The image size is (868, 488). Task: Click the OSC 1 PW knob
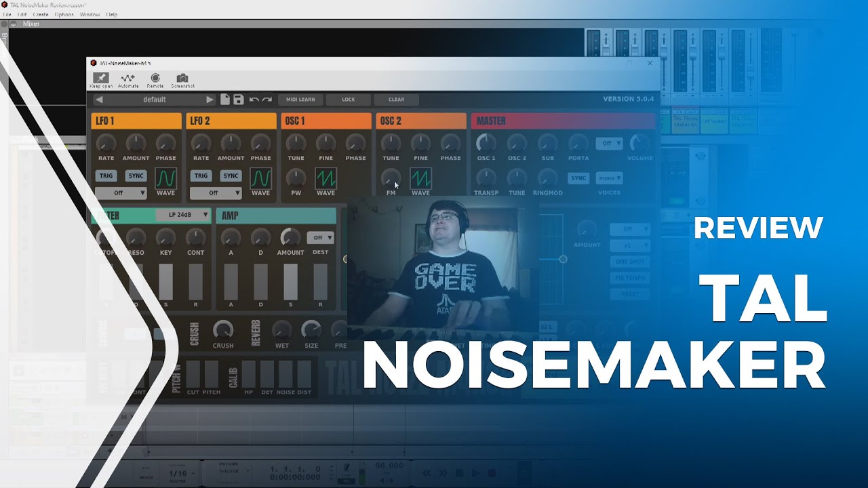(296, 178)
